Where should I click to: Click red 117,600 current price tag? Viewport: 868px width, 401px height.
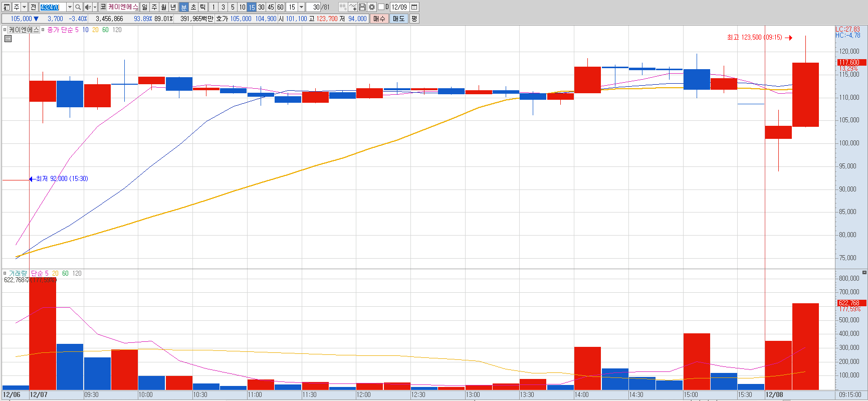coord(851,62)
